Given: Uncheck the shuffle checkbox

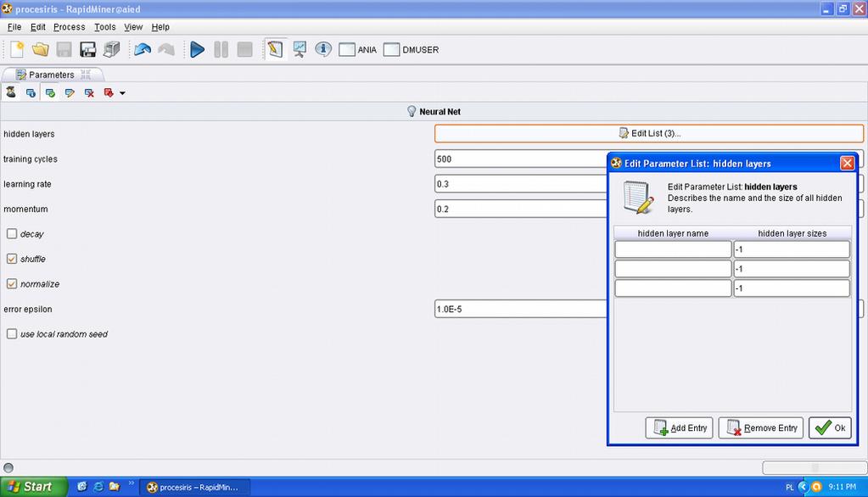Looking at the screenshot, I should point(12,259).
